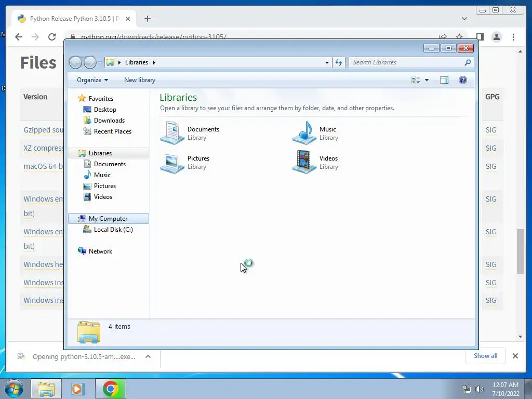This screenshot has height=399, width=532.
Task: Click Show all downloads button
Action: tap(486, 356)
